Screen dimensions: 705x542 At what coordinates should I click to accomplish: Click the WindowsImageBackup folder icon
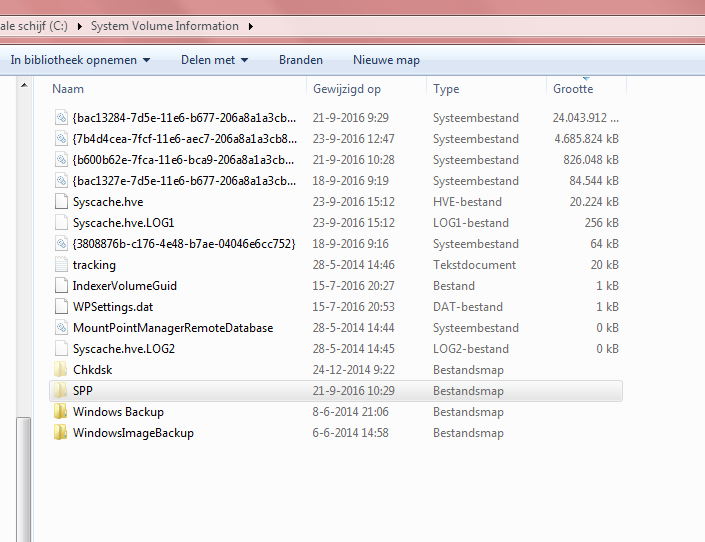tap(60, 433)
